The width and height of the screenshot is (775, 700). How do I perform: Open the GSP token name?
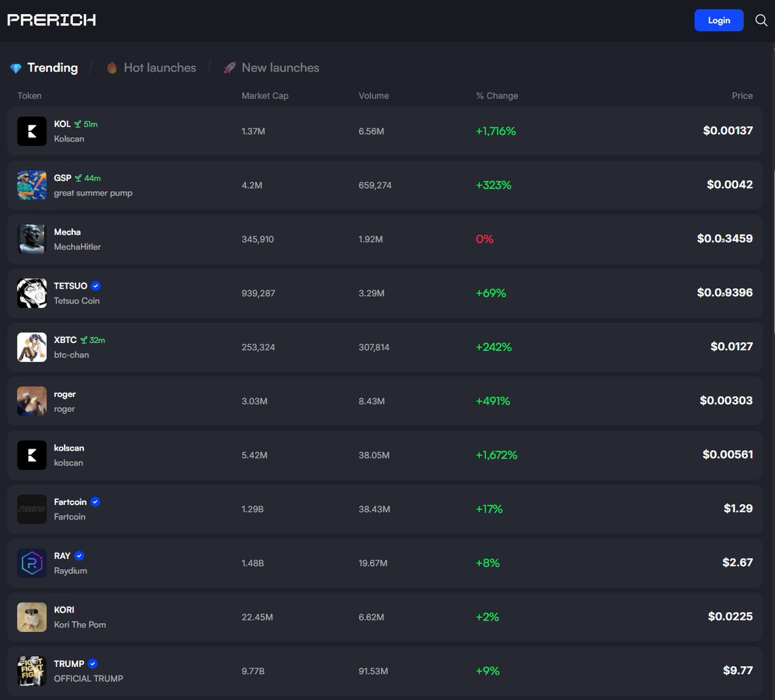(63, 178)
